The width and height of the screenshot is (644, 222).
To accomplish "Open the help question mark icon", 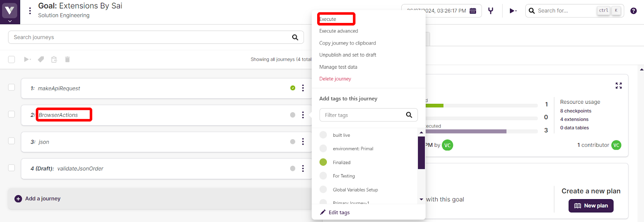I will coord(634,11).
